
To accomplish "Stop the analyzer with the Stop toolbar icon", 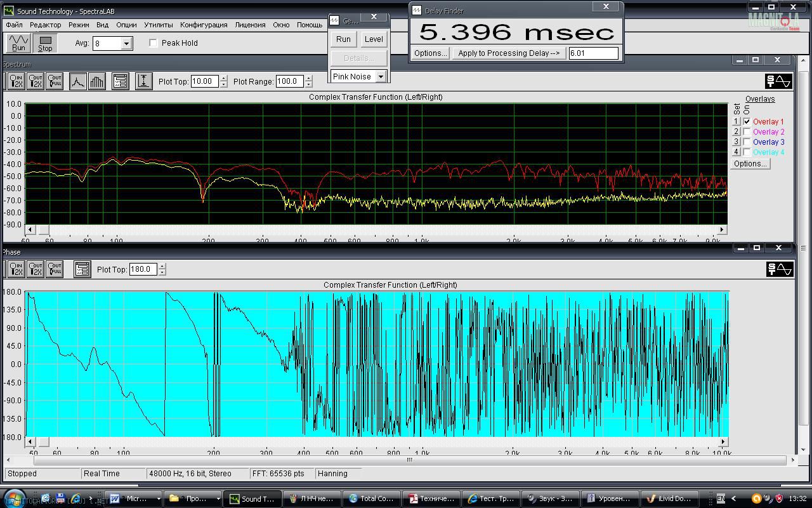I will coord(45,43).
